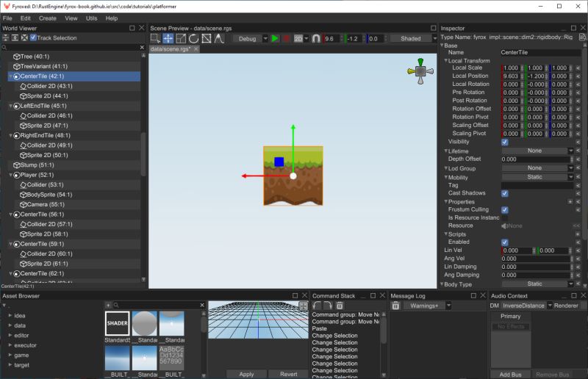Collapse the LeftEndTile (45:1) node
This screenshot has width=588, height=379.
coord(10,106)
